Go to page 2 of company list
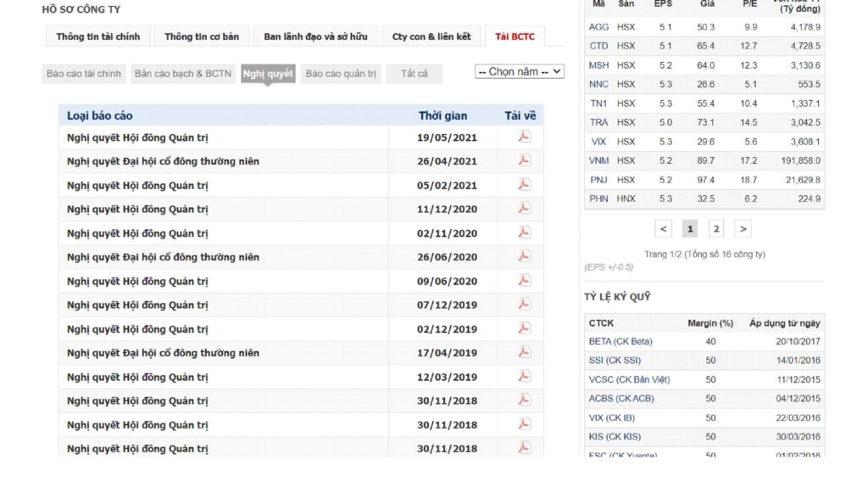Image resolution: width=868 pixels, height=487 pixels. click(716, 229)
